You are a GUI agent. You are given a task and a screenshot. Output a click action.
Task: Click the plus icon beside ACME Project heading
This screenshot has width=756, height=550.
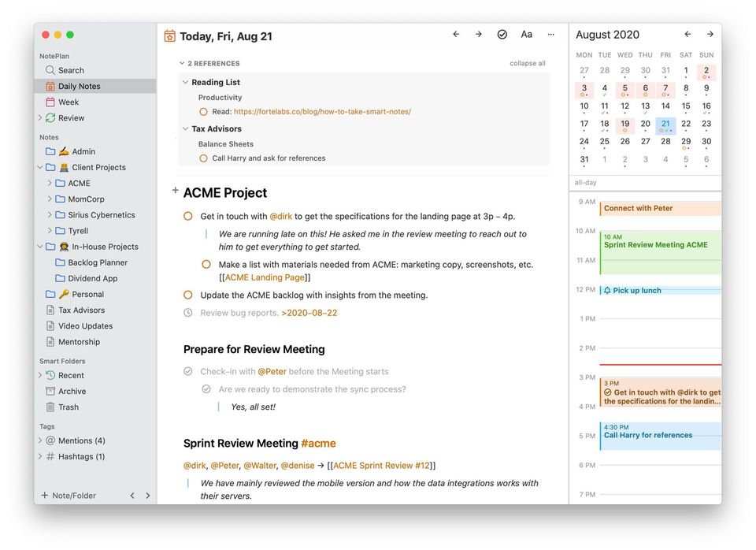point(176,191)
